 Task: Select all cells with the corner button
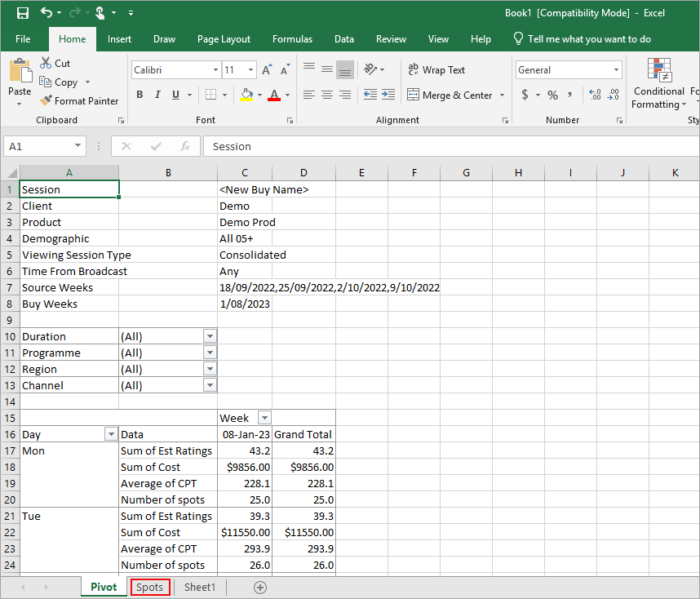[x=11, y=173]
